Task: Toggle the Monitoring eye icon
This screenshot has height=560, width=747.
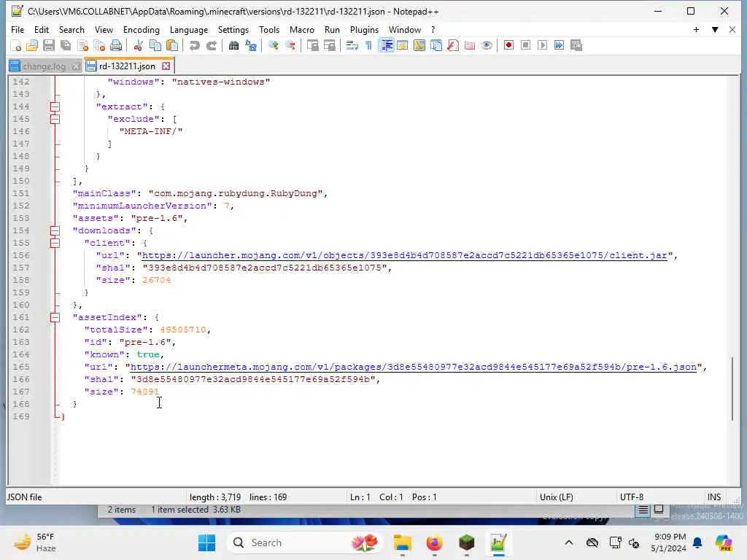Action: (x=487, y=45)
